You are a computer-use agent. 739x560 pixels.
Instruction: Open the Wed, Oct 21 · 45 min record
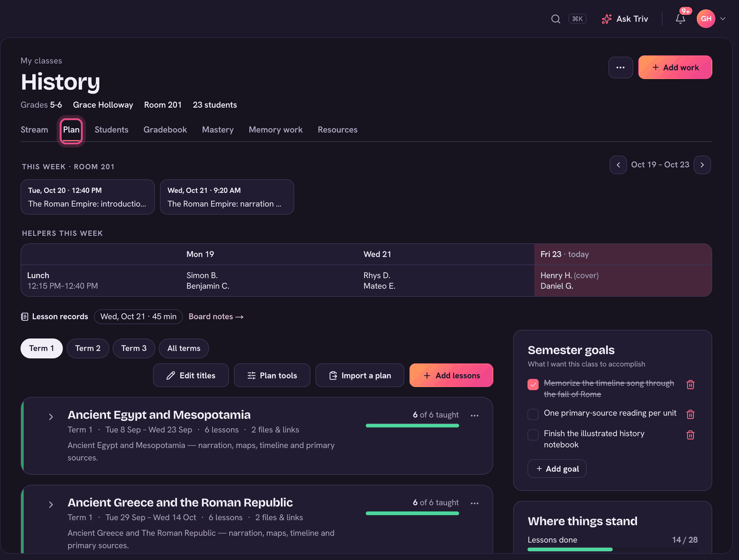(x=139, y=317)
